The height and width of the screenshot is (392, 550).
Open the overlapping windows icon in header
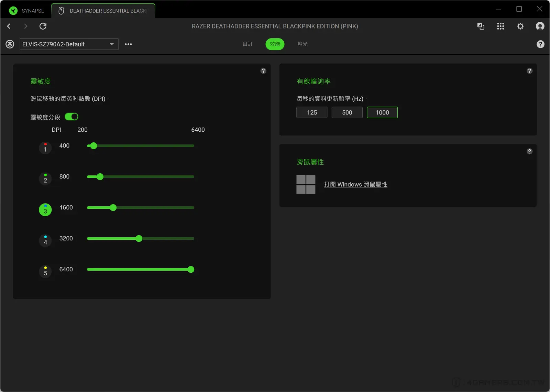point(481,26)
